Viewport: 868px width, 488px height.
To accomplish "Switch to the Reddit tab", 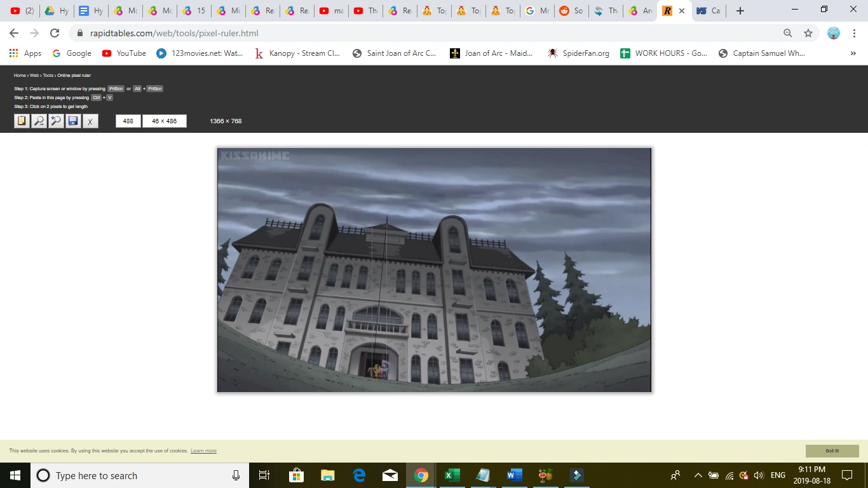I will tap(571, 11).
